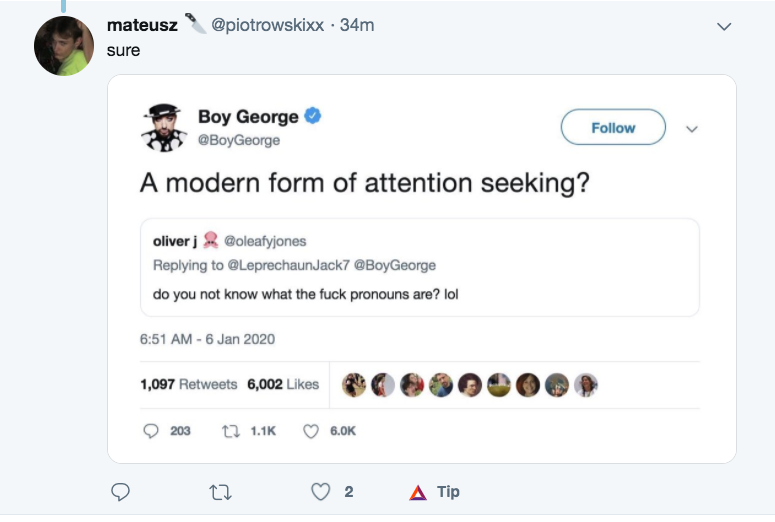Open mateusz's profile avatar
Screen dimensions: 775x522
[x=64, y=46]
